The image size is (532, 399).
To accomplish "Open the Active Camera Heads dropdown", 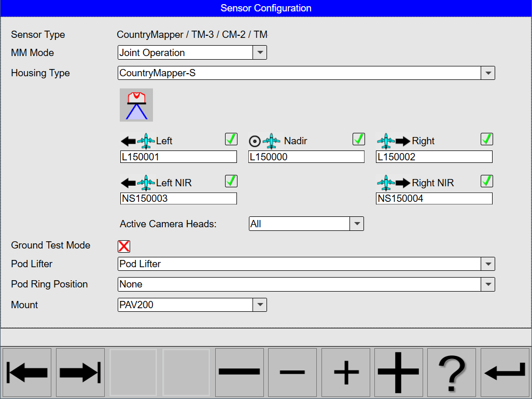I will [356, 224].
